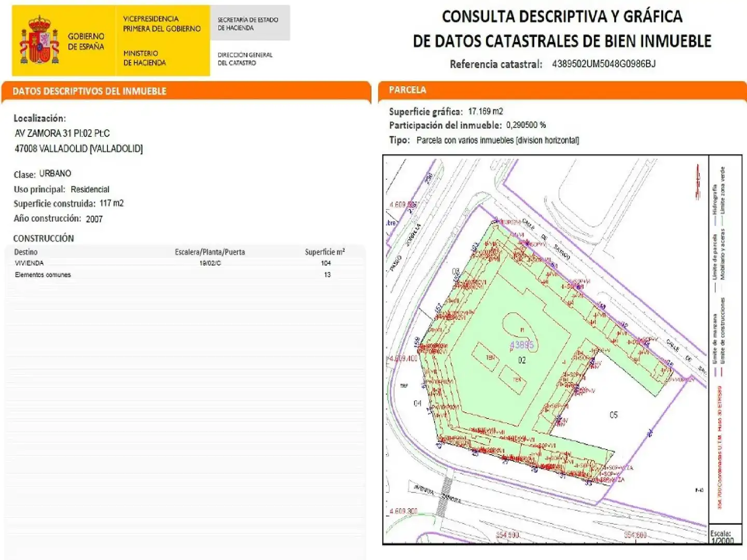This screenshot has width=747, height=560.
Task: Click parcel number 43895 on the map
Action: tap(521, 345)
